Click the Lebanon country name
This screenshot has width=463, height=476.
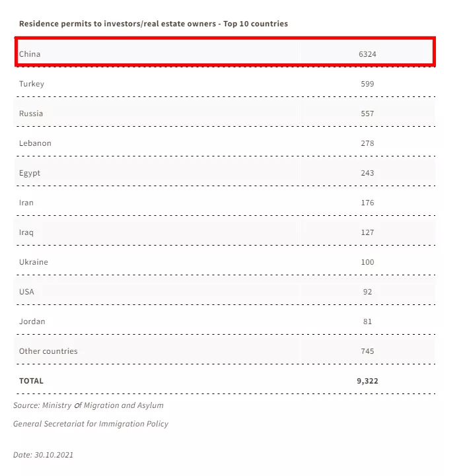tap(35, 143)
